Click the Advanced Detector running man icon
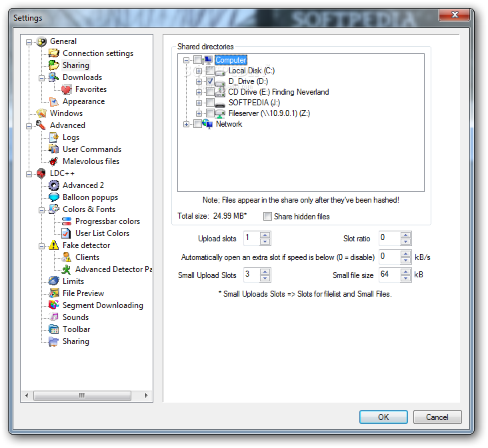The image size is (488, 448). (66, 269)
